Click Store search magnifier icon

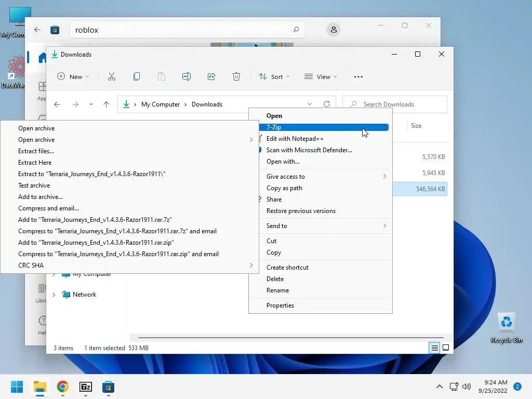tap(296, 30)
